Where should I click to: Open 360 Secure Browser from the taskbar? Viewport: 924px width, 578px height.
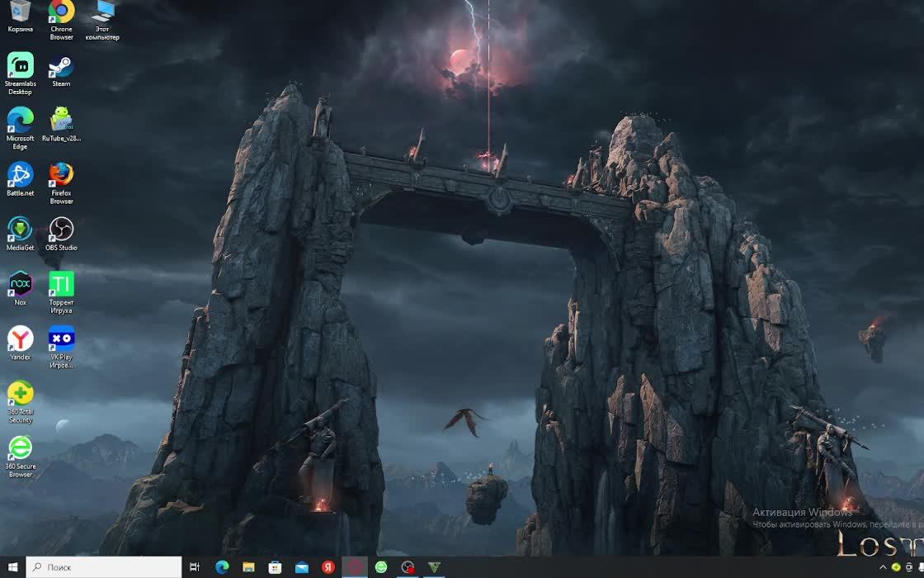click(380, 567)
